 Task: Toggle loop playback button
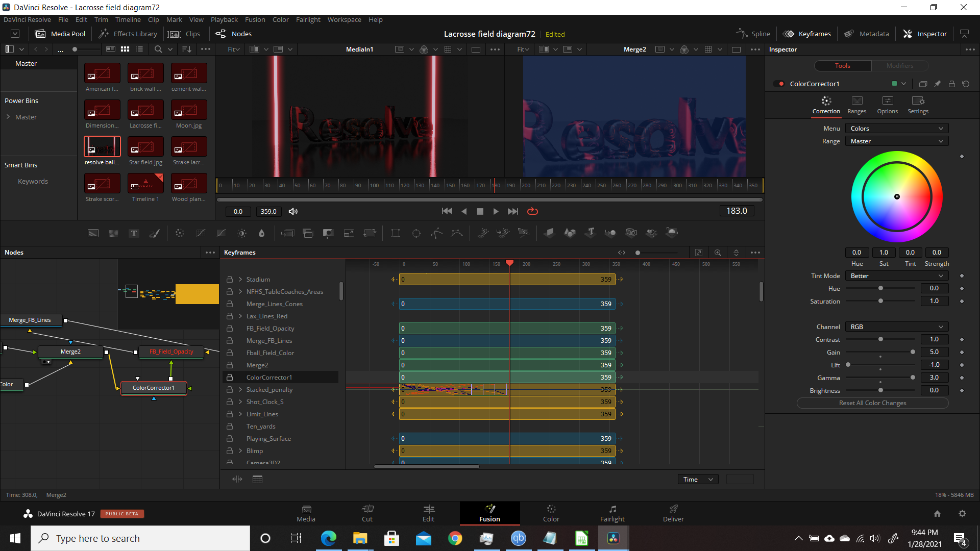click(x=532, y=211)
